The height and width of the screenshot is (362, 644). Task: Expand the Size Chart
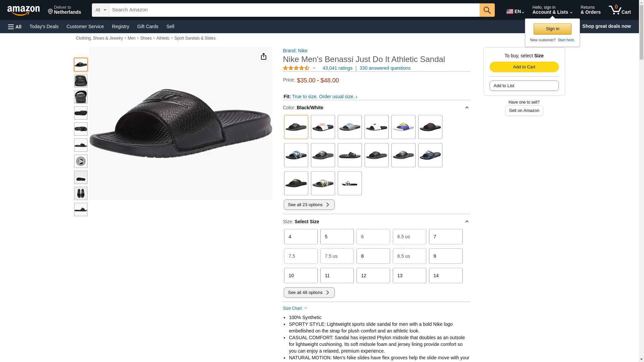295,308
